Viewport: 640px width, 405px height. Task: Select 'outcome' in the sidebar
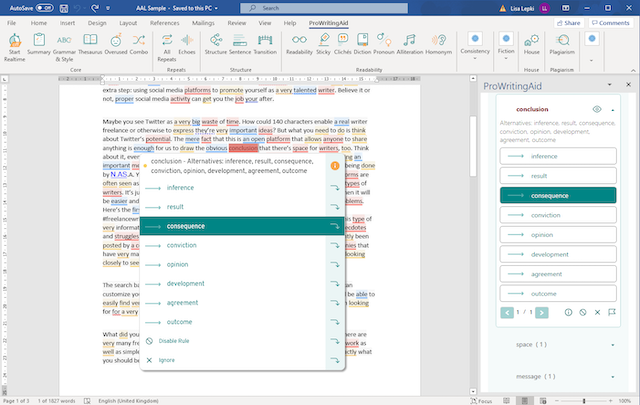pyautogui.click(x=558, y=294)
